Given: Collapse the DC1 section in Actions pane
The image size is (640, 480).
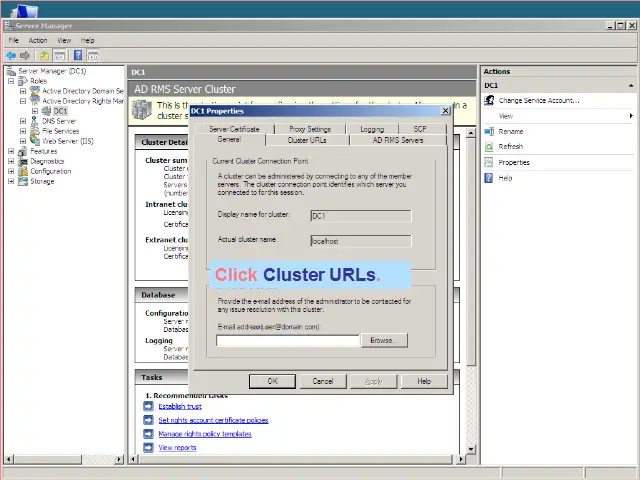Looking at the screenshot, I should click(x=631, y=85).
